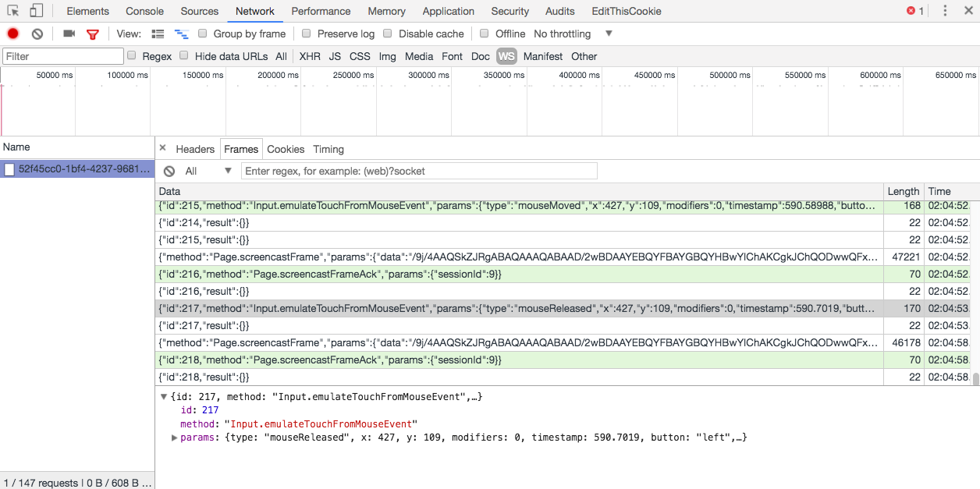
Task: Focus the frames regex filter field
Action: pos(419,171)
